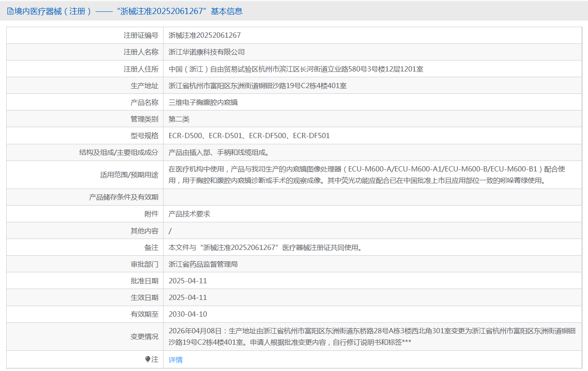Click the intended-use paragraph starting 在医疗机构中使用

pyautogui.click(x=367, y=175)
